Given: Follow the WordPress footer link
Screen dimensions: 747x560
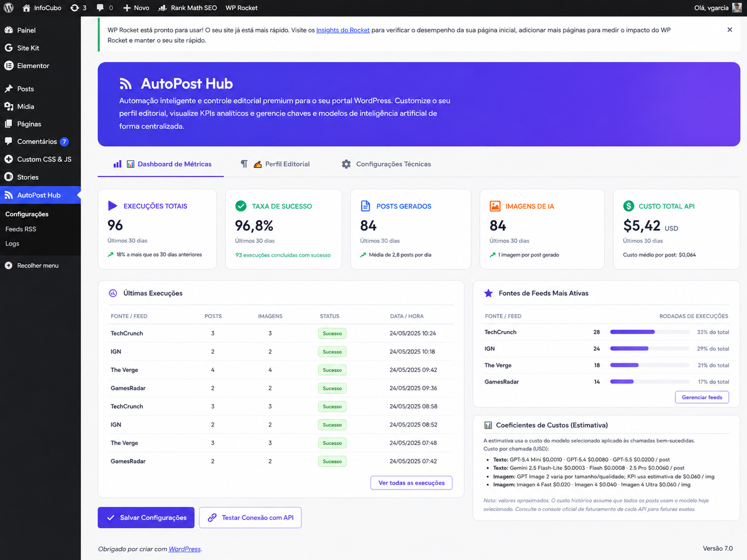Looking at the screenshot, I should (x=185, y=549).
